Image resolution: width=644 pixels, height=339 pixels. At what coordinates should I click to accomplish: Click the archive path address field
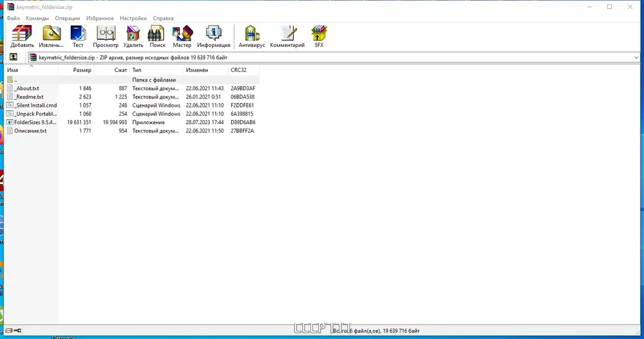(333, 57)
